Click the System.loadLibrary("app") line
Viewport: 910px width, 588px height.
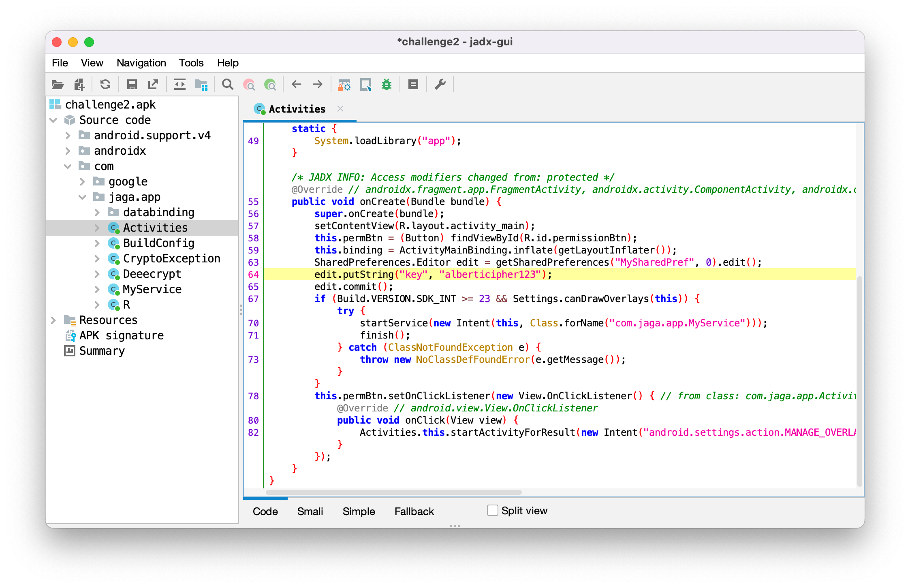coord(388,141)
